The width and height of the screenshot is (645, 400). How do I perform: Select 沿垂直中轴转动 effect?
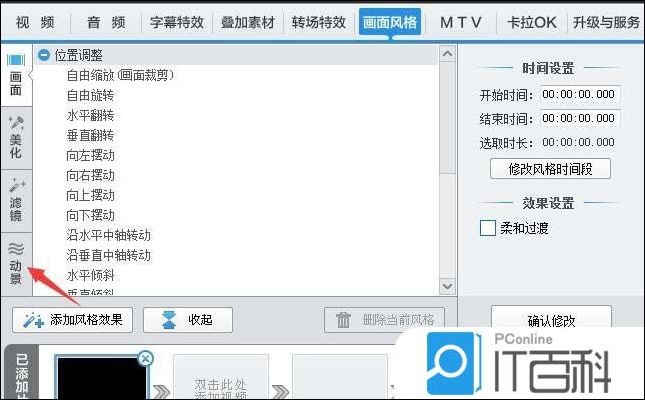(x=109, y=256)
